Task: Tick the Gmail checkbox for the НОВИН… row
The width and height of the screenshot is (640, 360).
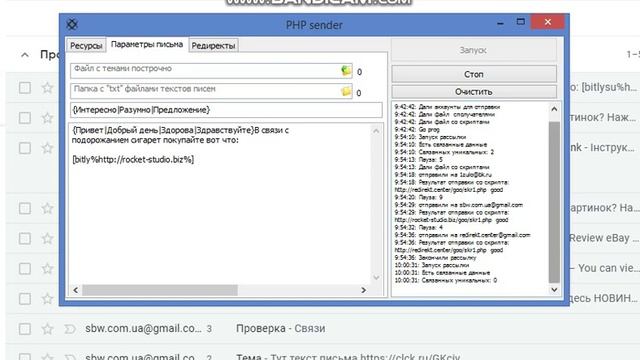Action: [x=25, y=298]
